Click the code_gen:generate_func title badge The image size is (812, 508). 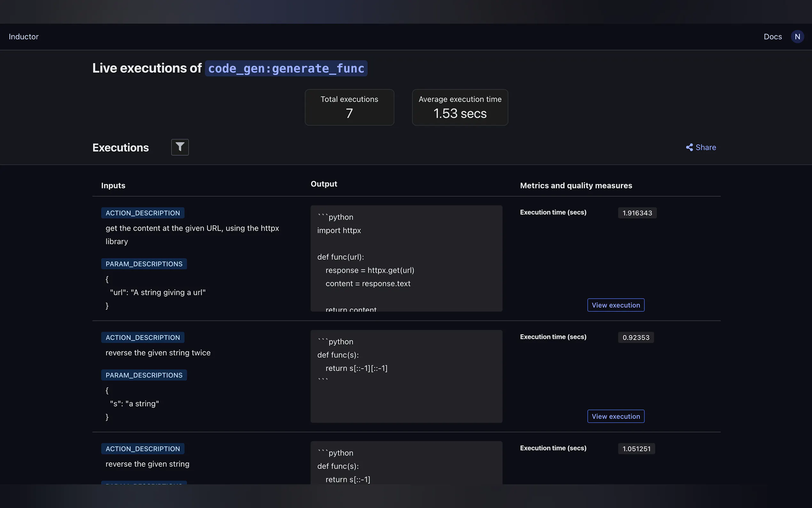coord(286,68)
